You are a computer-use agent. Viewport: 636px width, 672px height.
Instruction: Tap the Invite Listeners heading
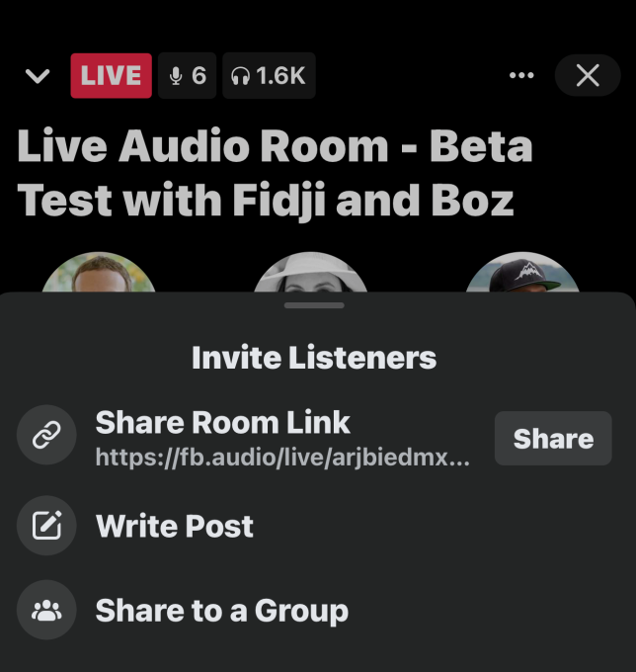pyautogui.click(x=314, y=357)
